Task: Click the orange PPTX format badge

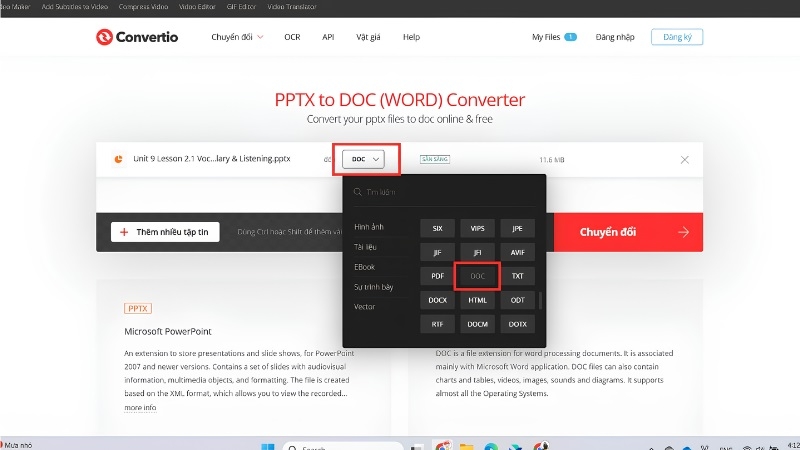Action: [138, 308]
